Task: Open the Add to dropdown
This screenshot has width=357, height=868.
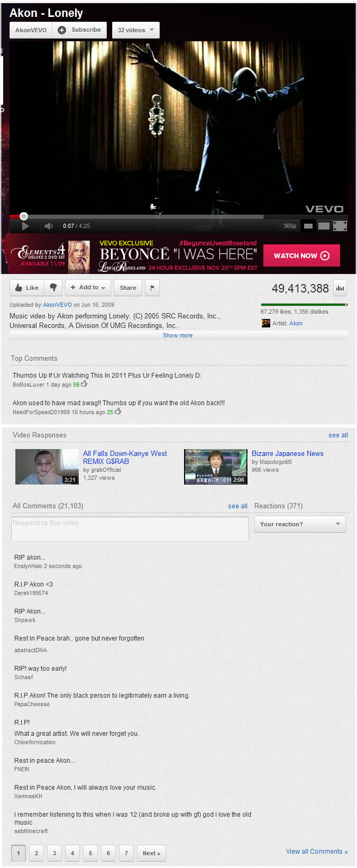Action: pyautogui.click(x=87, y=288)
